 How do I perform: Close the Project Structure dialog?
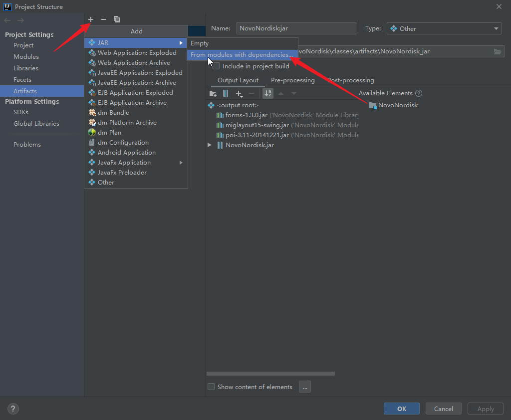pyautogui.click(x=499, y=6)
